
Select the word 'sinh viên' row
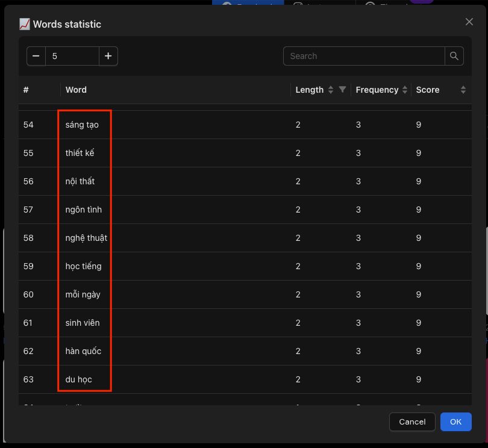point(245,323)
